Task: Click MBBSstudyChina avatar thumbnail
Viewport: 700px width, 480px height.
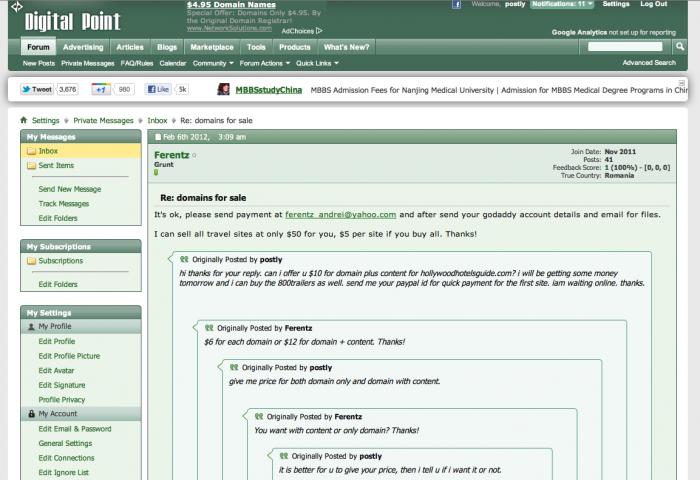Action: 223,89
